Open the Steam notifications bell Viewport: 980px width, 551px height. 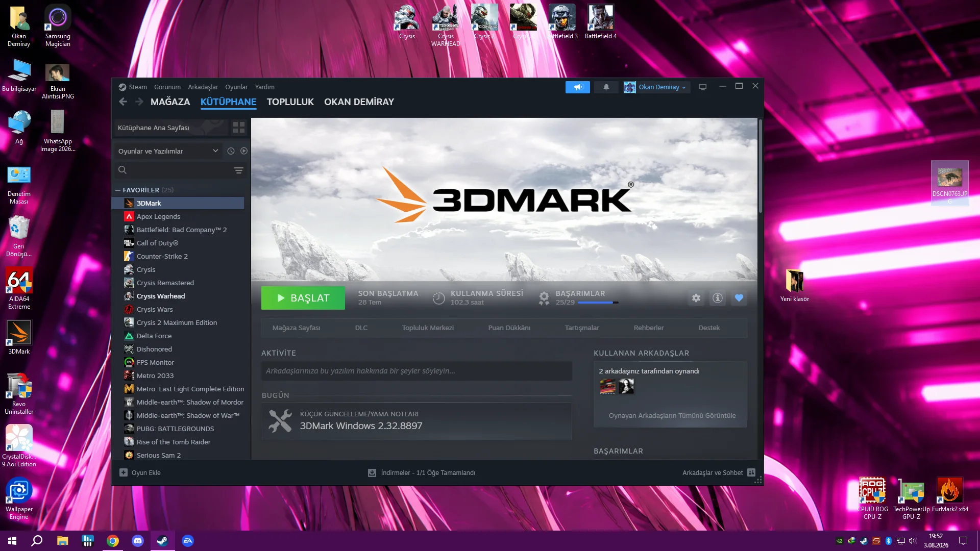click(x=606, y=87)
